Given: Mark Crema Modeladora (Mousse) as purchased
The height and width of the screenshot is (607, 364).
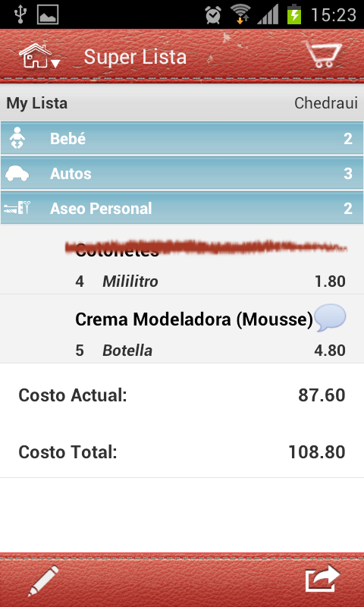Looking at the screenshot, I should point(182,329).
